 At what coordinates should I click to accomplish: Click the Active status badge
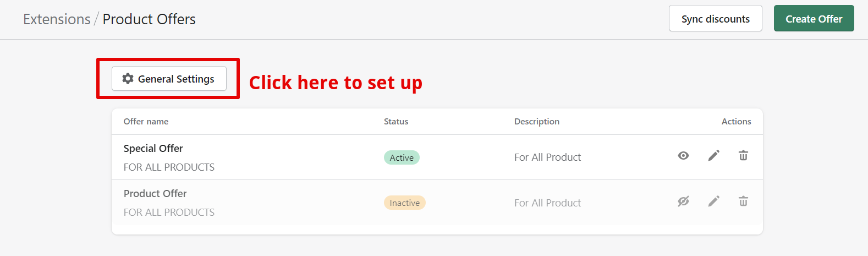coord(402,157)
